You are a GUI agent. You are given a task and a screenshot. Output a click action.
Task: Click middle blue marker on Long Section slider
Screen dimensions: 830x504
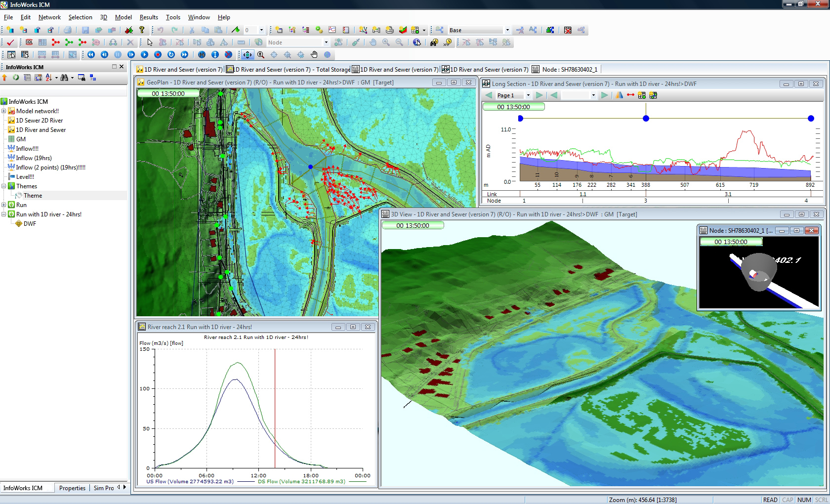pyautogui.click(x=646, y=119)
